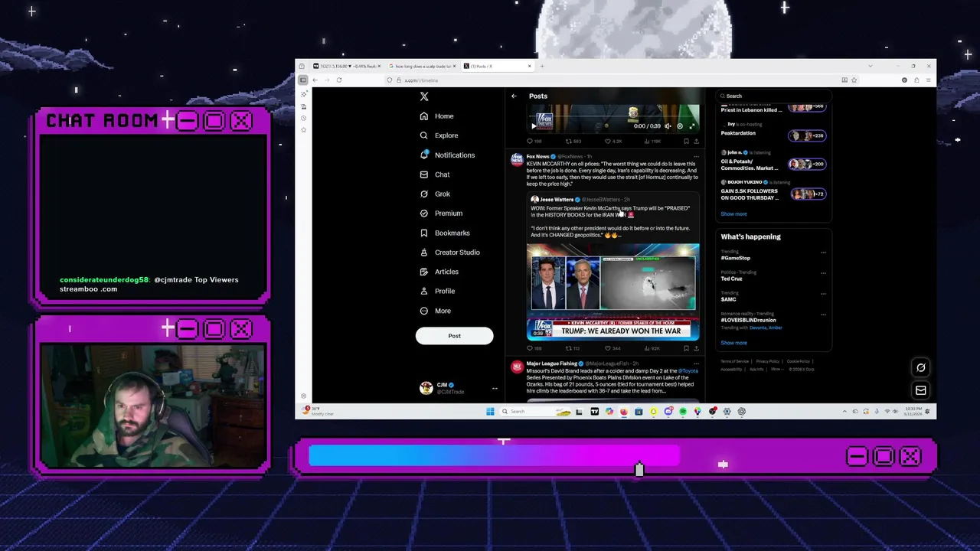Open Chat in the X sidebar
This screenshot has height=551, width=980.
click(x=435, y=174)
